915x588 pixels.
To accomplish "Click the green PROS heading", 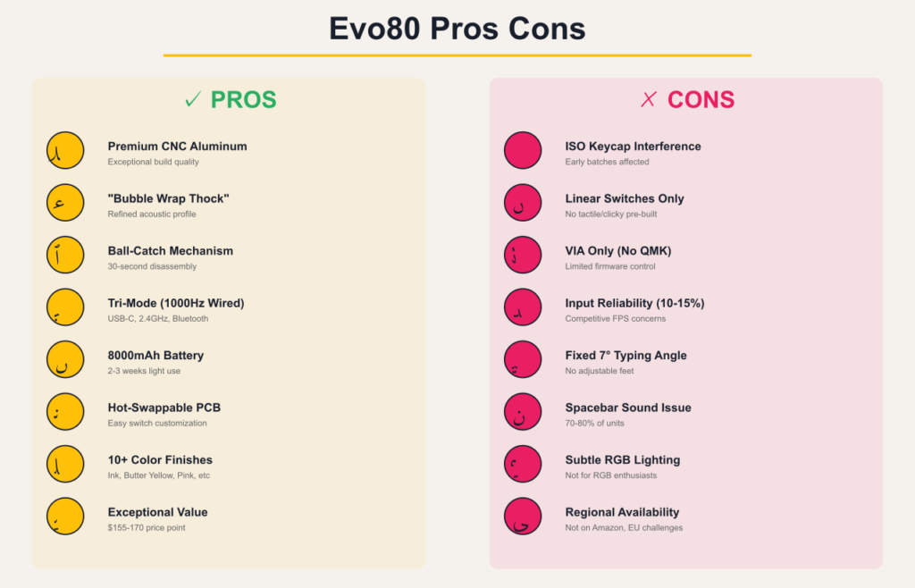I will (x=243, y=100).
